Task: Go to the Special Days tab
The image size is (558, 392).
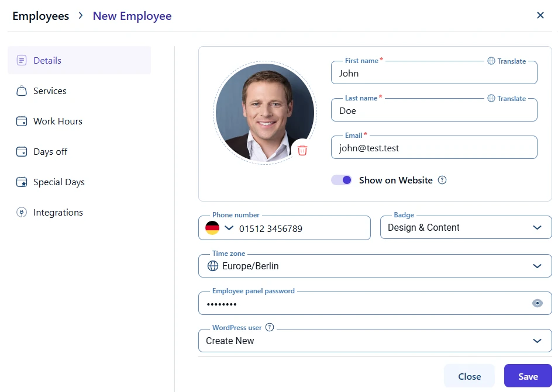Action: (58, 182)
